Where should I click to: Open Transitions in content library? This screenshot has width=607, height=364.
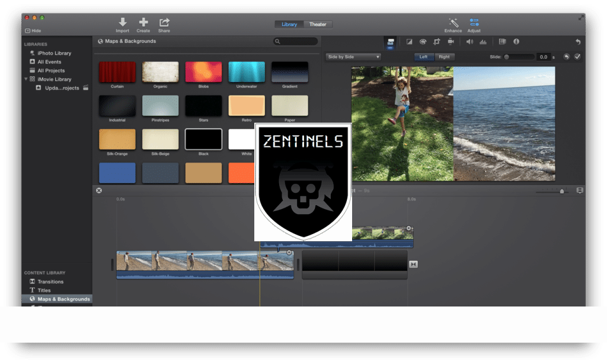click(x=50, y=282)
